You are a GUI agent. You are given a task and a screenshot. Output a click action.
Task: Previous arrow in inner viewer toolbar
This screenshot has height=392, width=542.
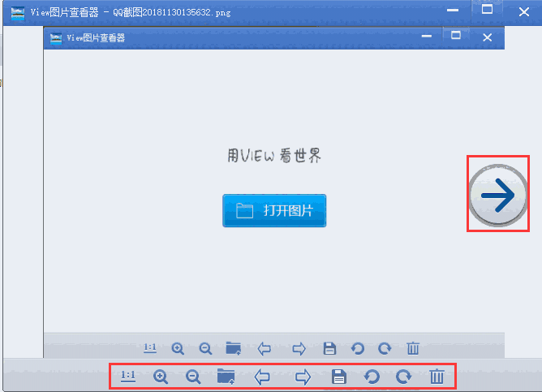click(265, 348)
